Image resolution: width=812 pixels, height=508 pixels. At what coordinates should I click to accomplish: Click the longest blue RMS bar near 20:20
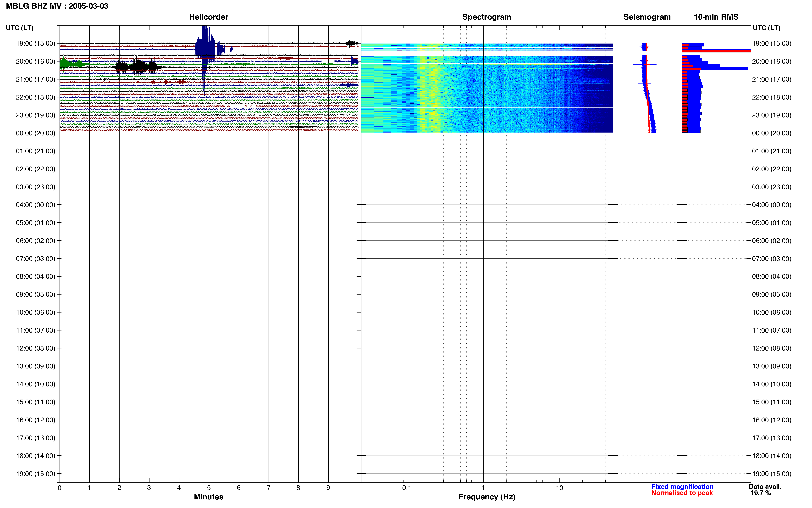715,69
